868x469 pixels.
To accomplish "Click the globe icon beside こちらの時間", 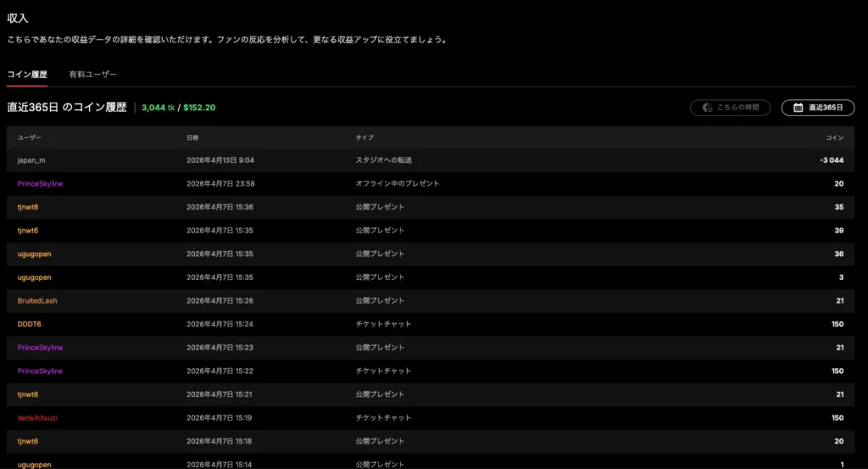I will point(707,108).
